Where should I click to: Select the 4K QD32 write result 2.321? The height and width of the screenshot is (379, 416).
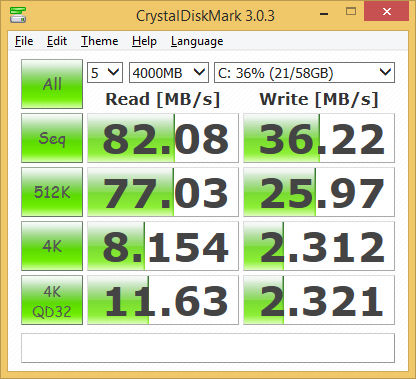[319, 300]
